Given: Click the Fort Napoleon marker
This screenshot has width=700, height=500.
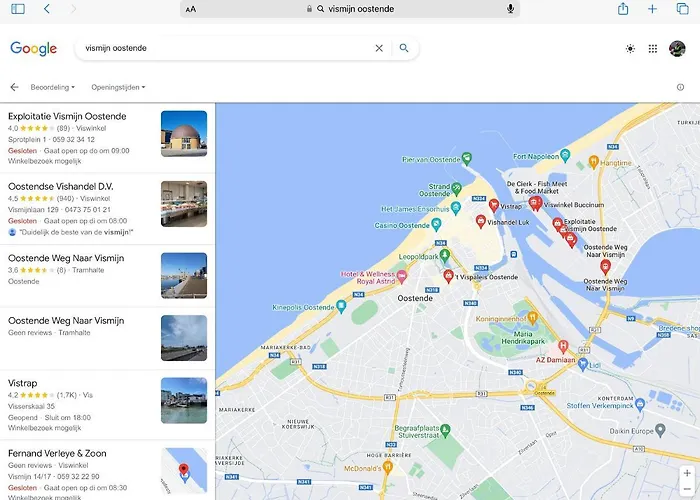Looking at the screenshot, I should pyautogui.click(x=565, y=155).
